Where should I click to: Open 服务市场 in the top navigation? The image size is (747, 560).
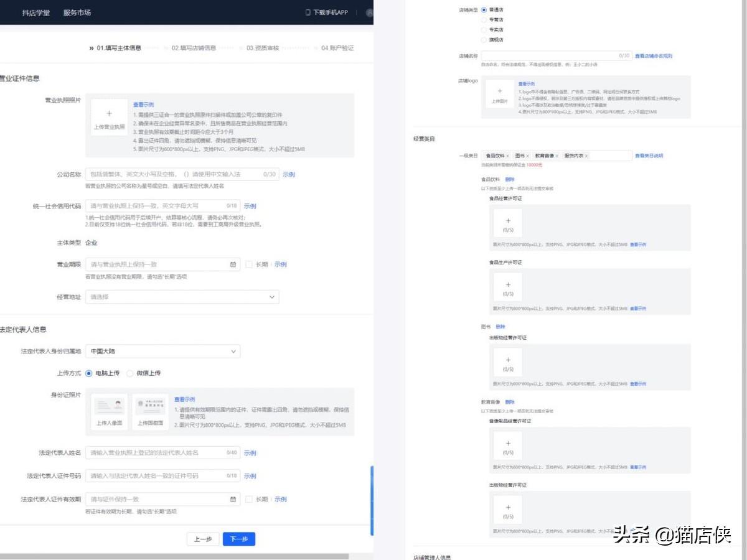click(x=77, y=12)
